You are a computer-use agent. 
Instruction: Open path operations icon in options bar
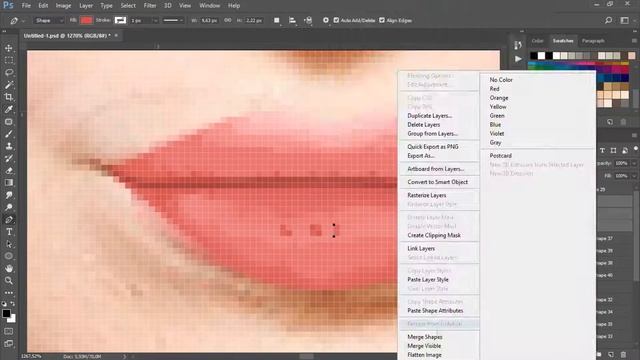[277, 20]
